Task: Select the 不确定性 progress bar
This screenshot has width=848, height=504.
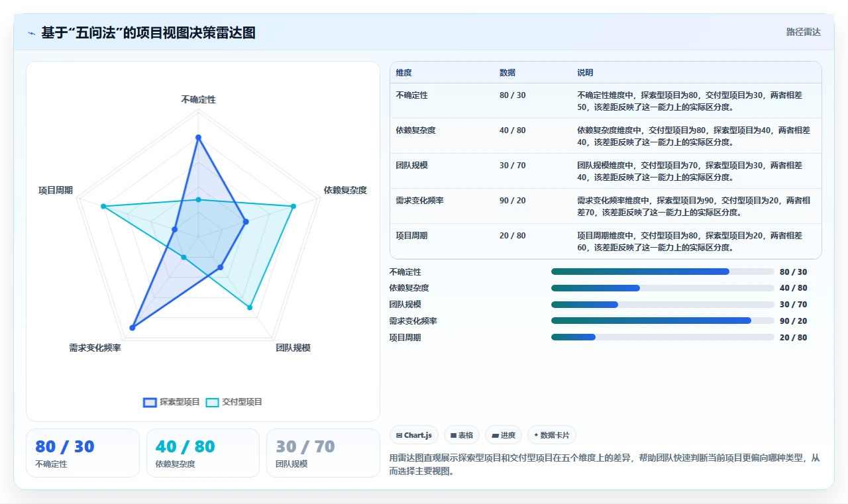Action: 662,272
